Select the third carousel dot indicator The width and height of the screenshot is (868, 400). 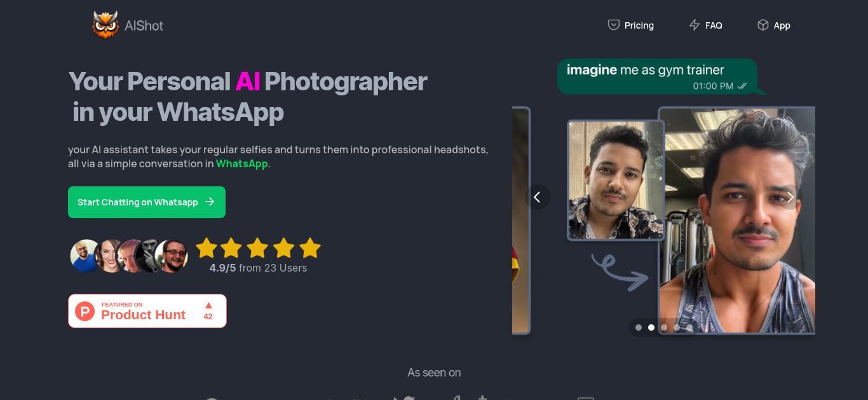pyautogui.click(x=664, y=328)
